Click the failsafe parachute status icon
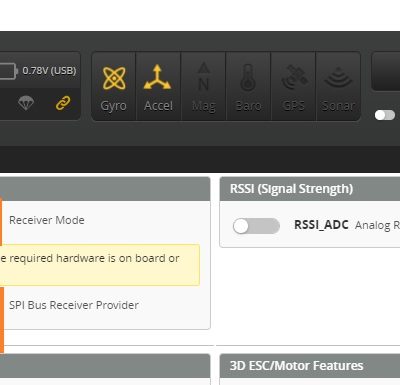This screenshot has height=385, width=400. point(26,103)
